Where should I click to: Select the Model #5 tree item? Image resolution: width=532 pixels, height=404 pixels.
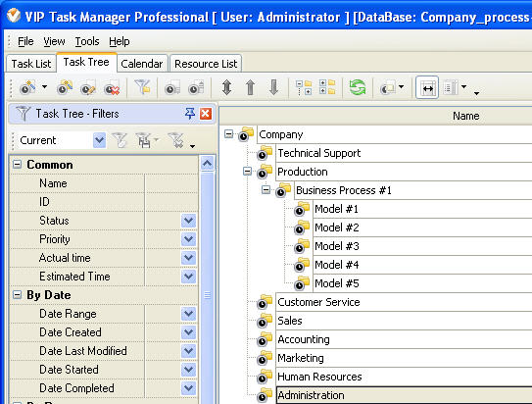pos(337,283)
